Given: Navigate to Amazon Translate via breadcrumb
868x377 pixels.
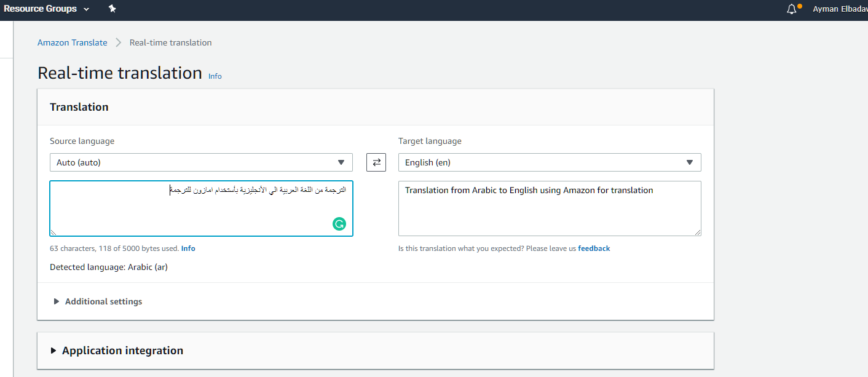Looking at the screenshot, I should (72, 42).
